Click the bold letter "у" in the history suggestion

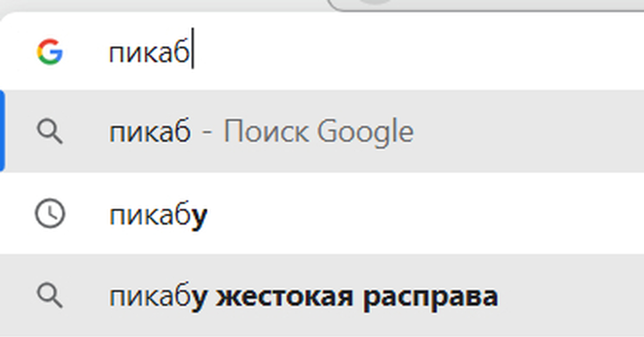click(x=200, y=216)
